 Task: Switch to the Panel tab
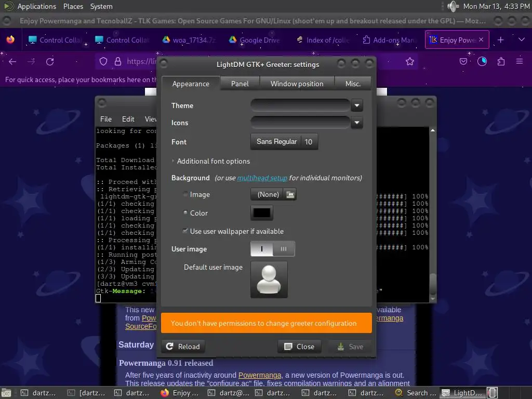240,84
